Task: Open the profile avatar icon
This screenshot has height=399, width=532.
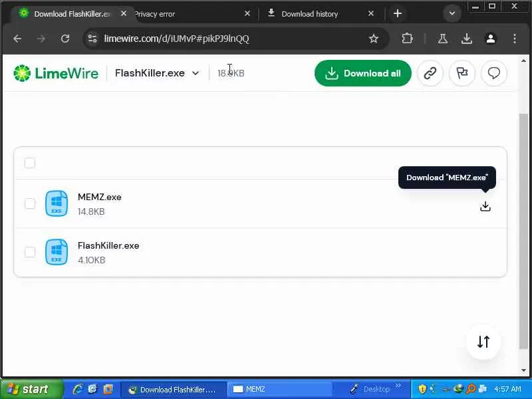Action: 491,39
